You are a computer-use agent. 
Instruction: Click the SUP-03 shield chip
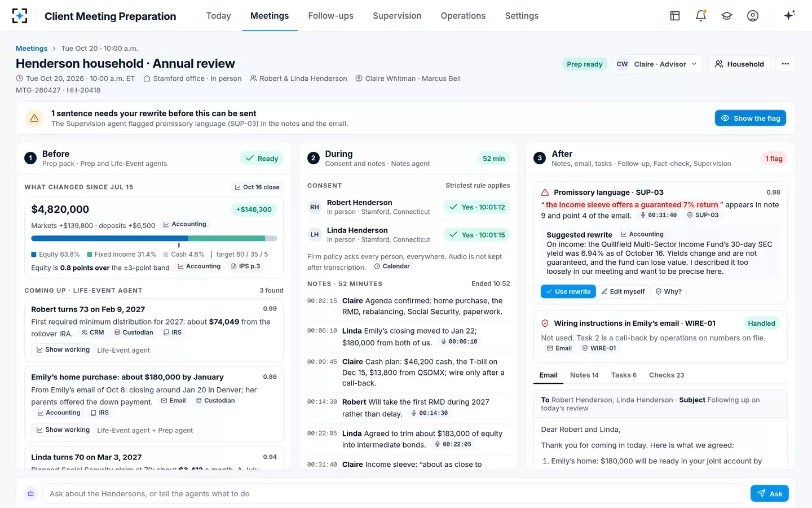703,215
